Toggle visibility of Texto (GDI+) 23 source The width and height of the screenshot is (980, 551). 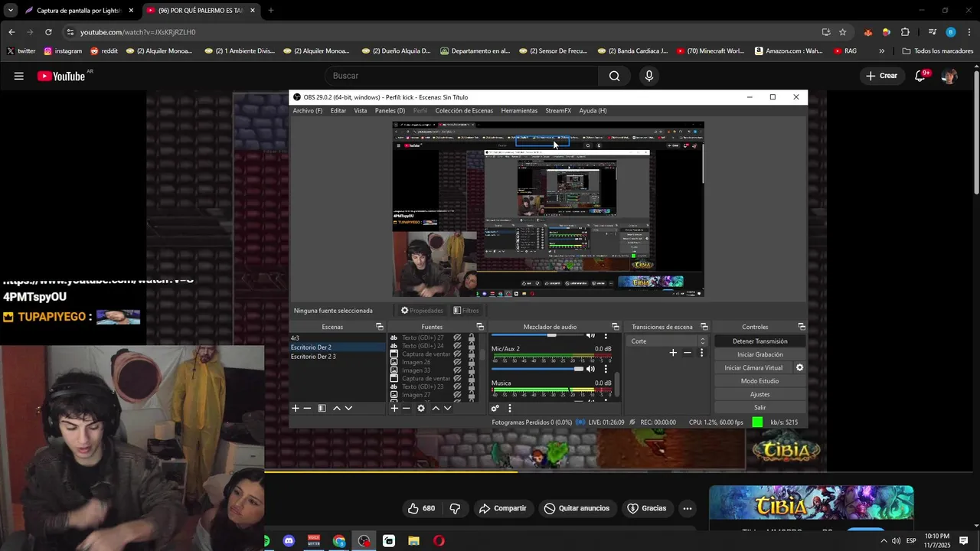(x=457, y=386)
